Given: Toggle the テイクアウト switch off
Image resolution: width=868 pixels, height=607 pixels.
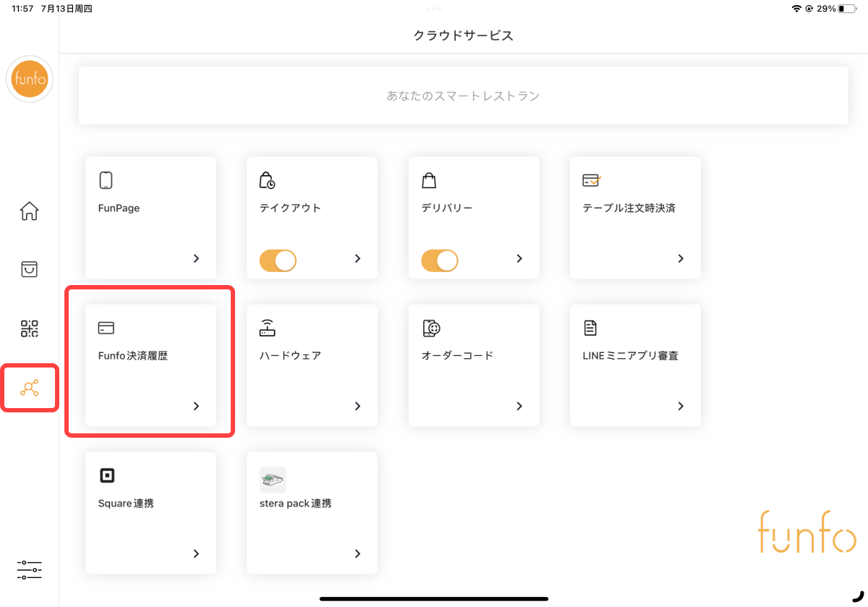Looking at the screenshot, I should 278,260.
